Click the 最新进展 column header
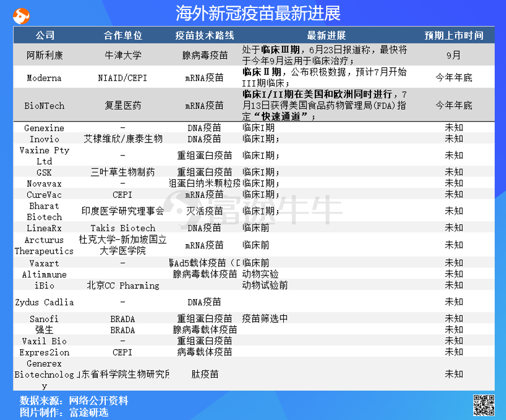Image resolution: width=506 pixels, height=420 pixels. (326, 35)
